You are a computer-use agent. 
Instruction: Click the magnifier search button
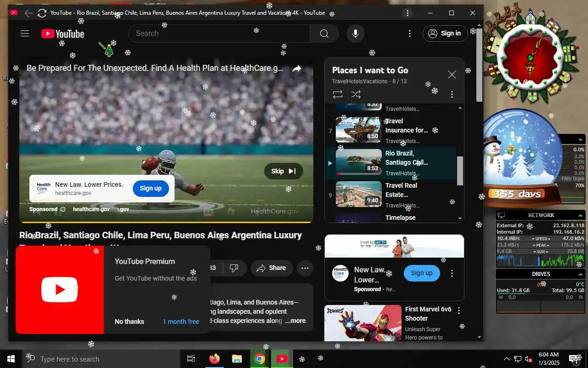point(324,34)
